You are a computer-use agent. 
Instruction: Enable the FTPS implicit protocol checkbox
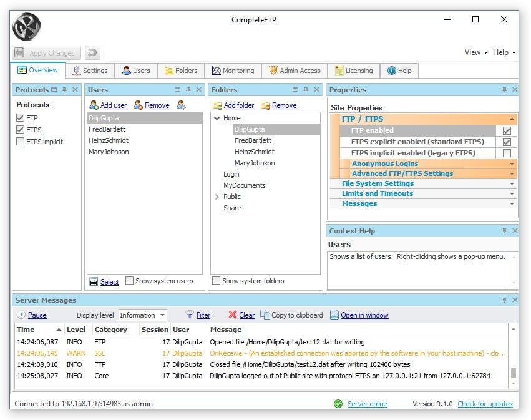(x=21, y=142)
